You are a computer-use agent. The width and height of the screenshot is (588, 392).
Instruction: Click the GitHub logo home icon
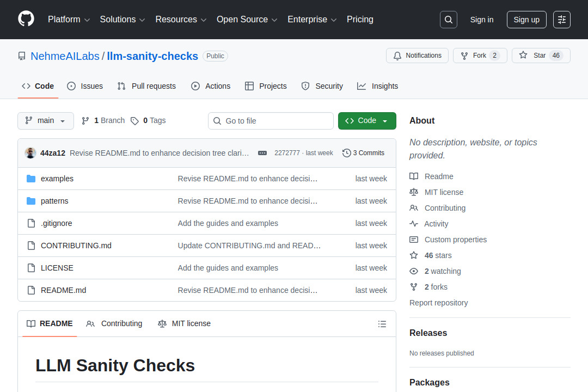26,18
